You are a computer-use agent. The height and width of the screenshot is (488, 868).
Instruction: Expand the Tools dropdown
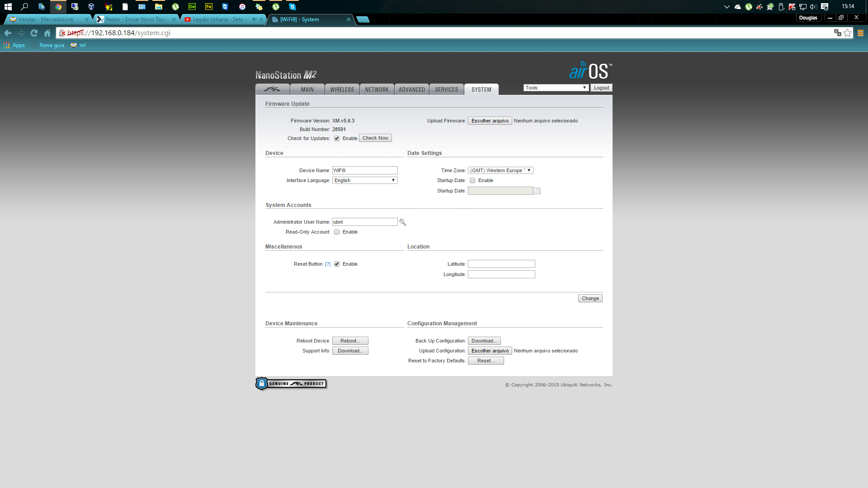point(556,88)
